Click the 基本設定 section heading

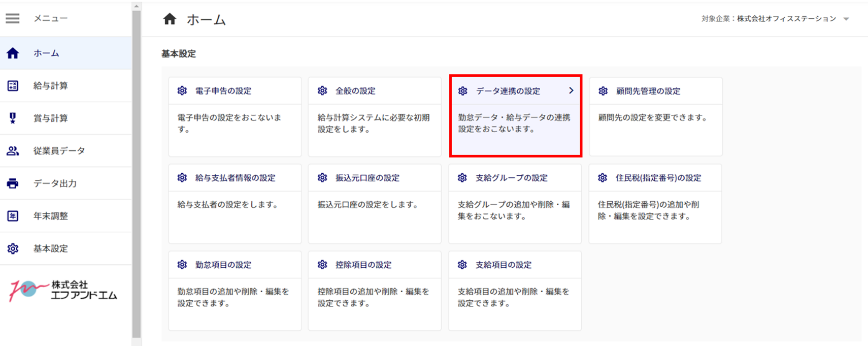click(x=179, y=54)
